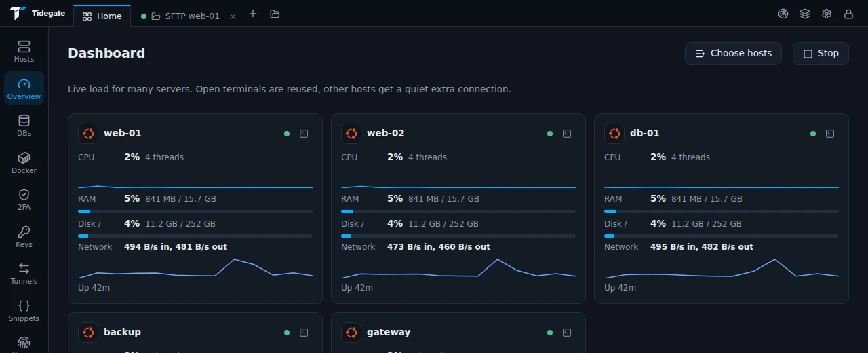Click the radar icon in the top bar

point(783,14)
